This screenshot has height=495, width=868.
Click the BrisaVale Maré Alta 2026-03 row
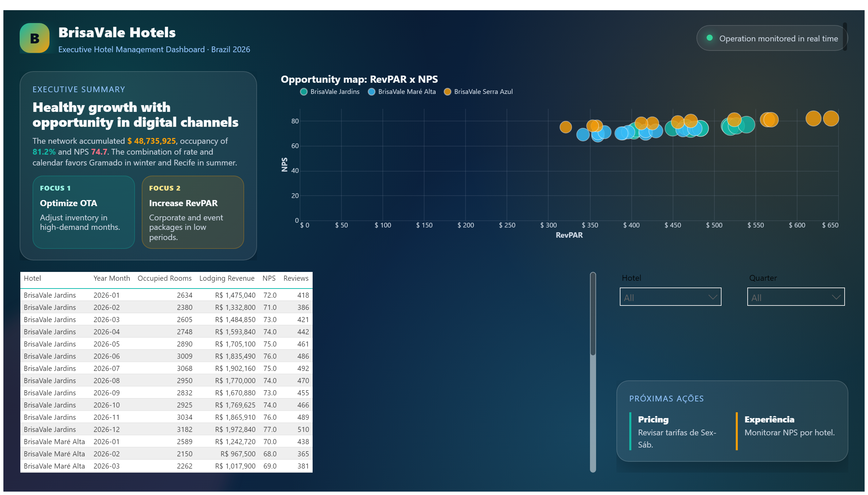point(166,467)
